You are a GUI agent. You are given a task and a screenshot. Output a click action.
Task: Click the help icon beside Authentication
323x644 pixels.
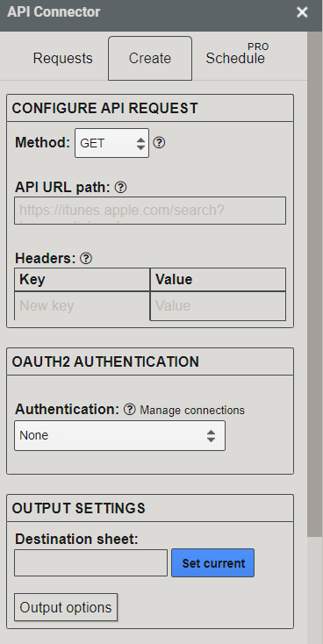[x=129, y=410]
